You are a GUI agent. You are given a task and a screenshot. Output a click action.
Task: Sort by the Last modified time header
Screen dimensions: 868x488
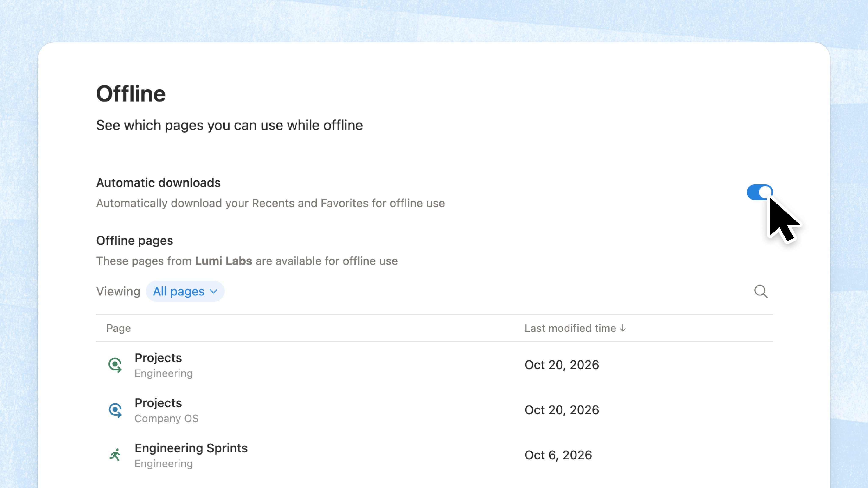coord(575,328)
